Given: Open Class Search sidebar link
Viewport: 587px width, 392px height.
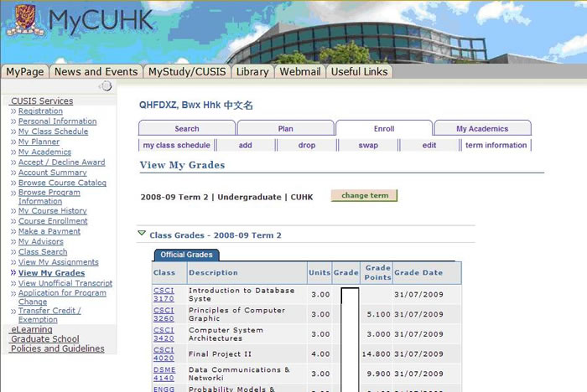Looking at the screenshot, I should [x=43, y=252].
